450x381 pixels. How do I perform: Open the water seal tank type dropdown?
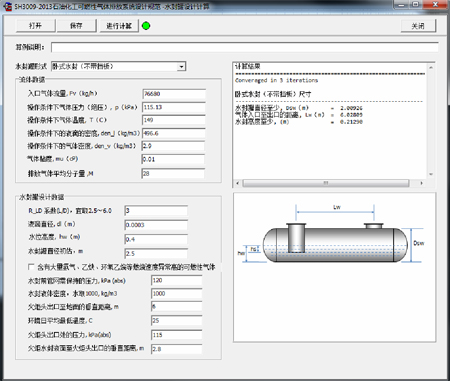181,67
